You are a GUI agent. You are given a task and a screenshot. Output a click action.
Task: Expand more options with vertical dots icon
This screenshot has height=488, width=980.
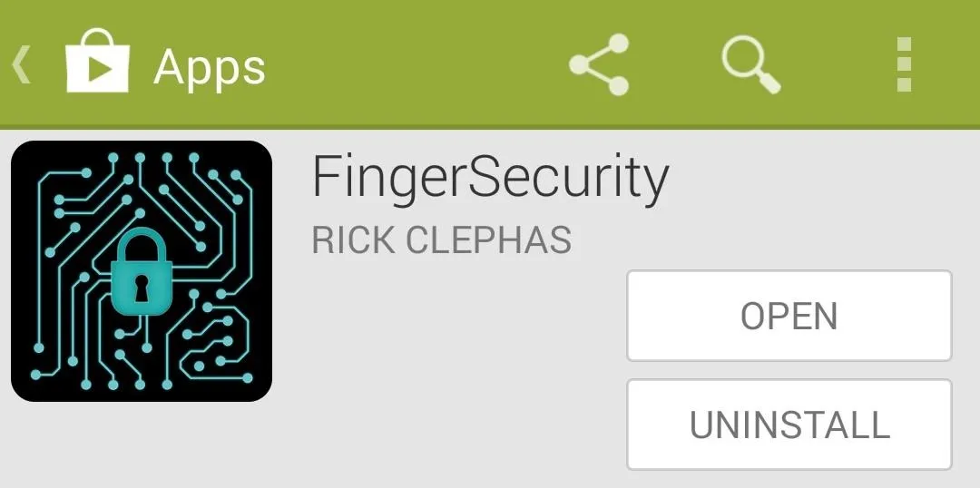click(904, 64)
